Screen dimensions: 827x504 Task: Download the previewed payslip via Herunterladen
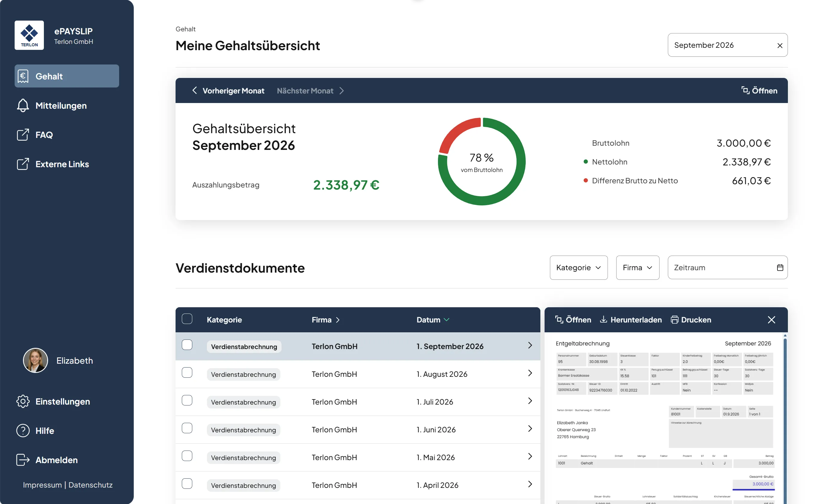(631, 319)
